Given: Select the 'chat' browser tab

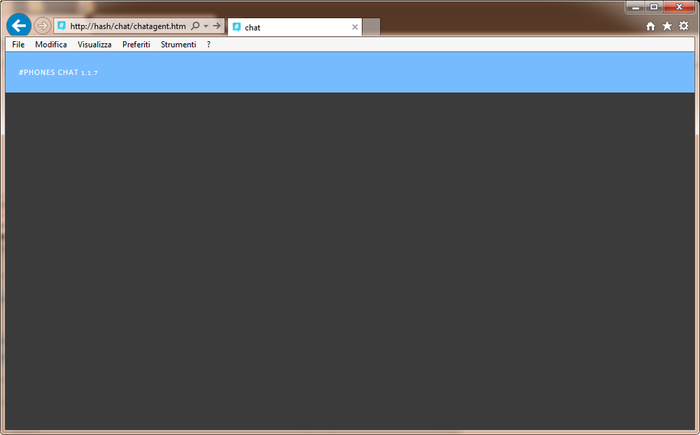Looking at the screenshot, I should 295,27.
